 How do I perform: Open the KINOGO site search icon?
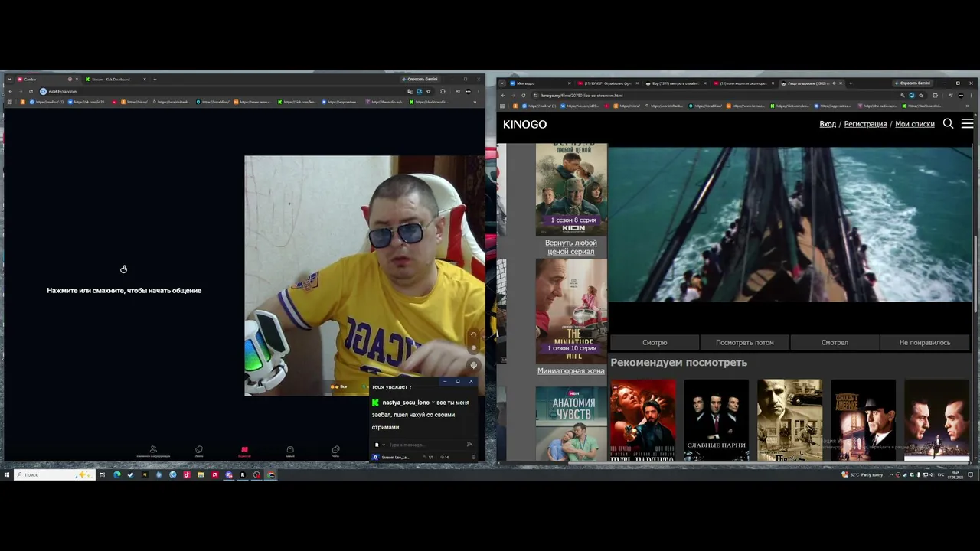[x=948, y=123]
